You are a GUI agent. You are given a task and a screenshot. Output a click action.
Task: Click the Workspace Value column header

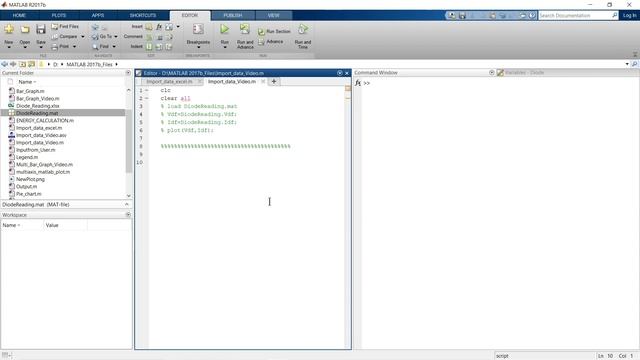52,225
